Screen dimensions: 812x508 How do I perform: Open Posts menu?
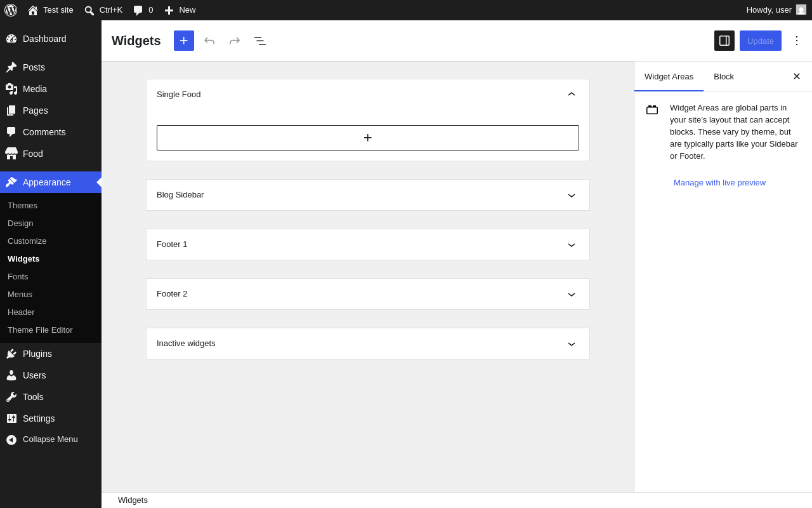coord(51,67)
